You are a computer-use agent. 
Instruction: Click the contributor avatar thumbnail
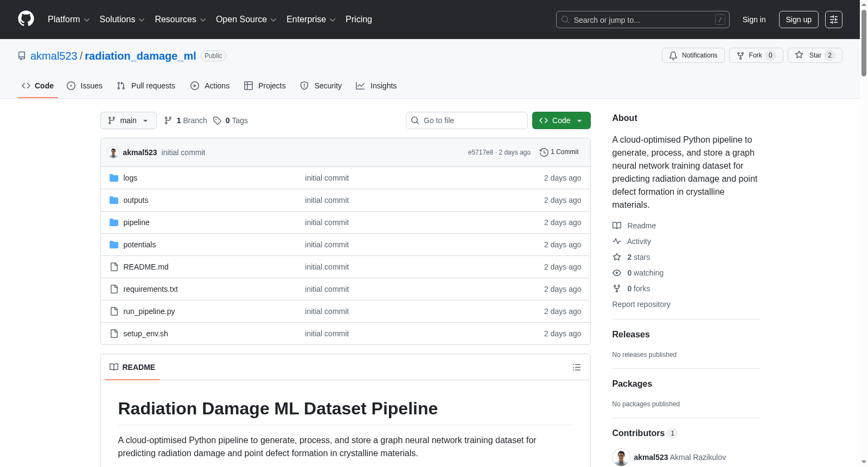(x=621, y=457)
